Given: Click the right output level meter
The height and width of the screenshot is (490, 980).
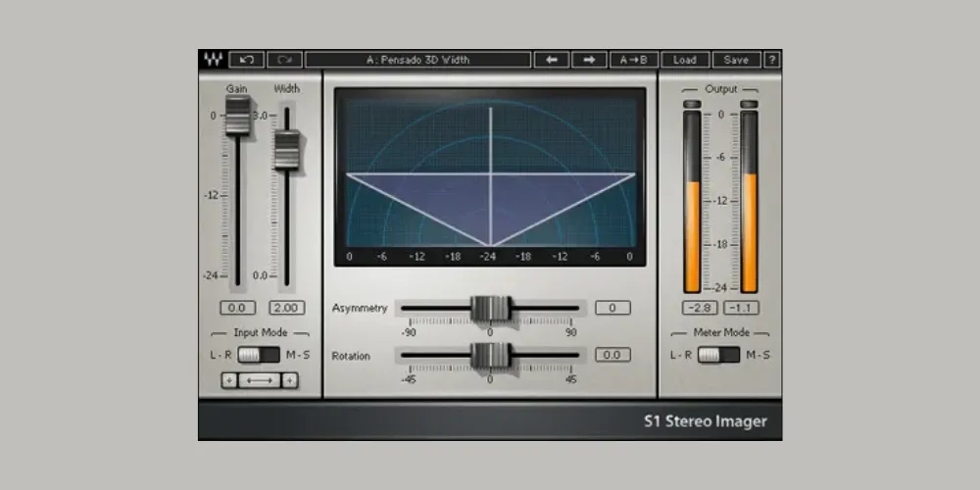Looking at the screenshot, I should [749, 202].
